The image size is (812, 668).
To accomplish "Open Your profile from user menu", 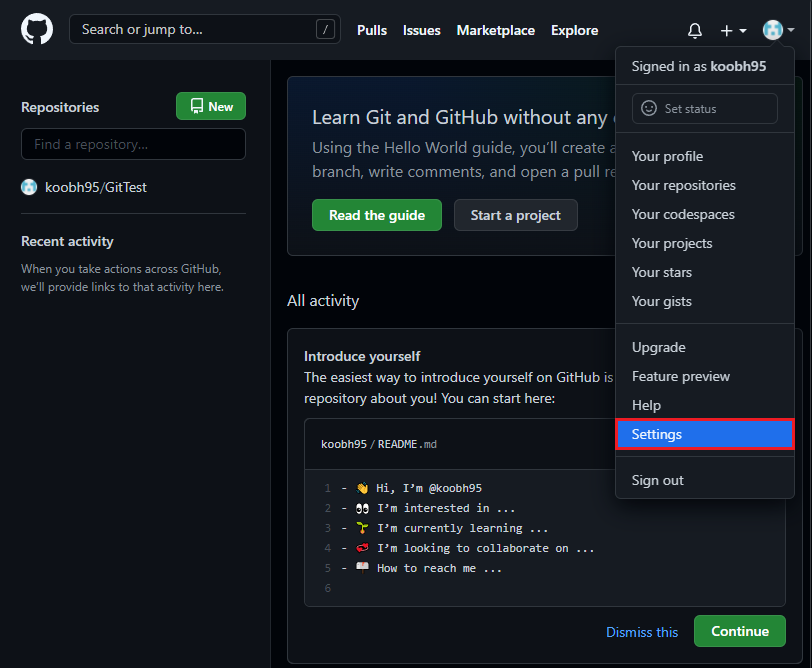I will pos(705,156).
